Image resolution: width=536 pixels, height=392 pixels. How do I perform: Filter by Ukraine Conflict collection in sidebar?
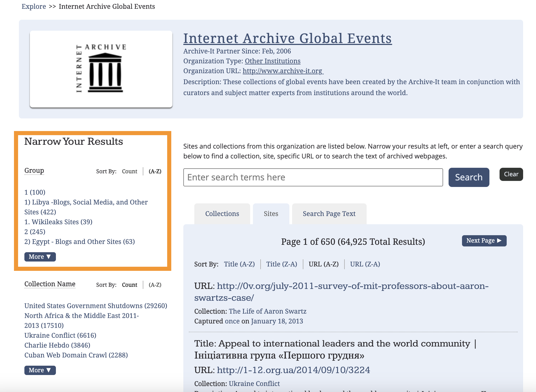tap(60, 335)
